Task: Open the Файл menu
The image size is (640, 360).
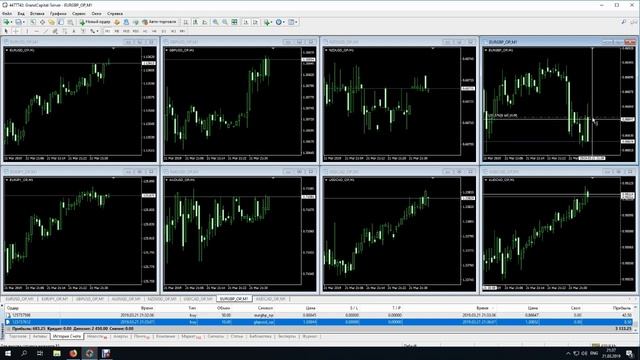Action: click(7, 13)
